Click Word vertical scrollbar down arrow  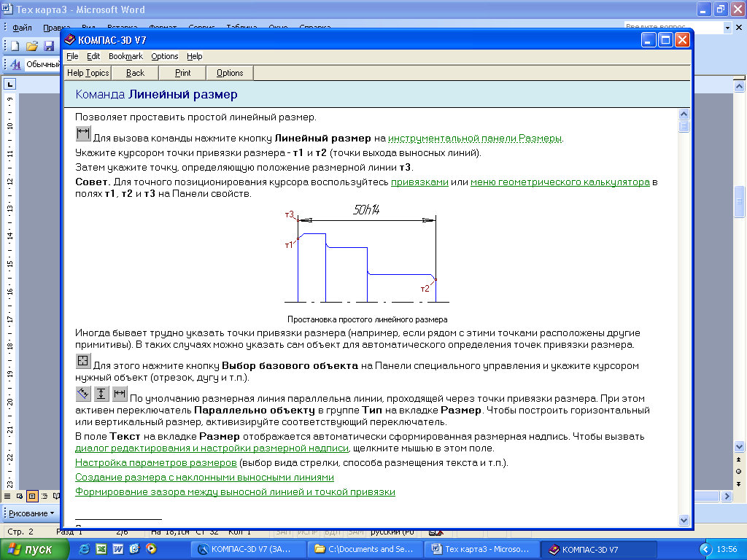tap(739, 447)
